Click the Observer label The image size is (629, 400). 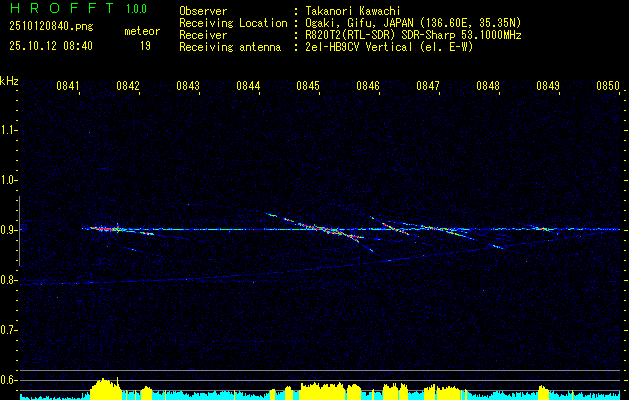coord(203,11)
